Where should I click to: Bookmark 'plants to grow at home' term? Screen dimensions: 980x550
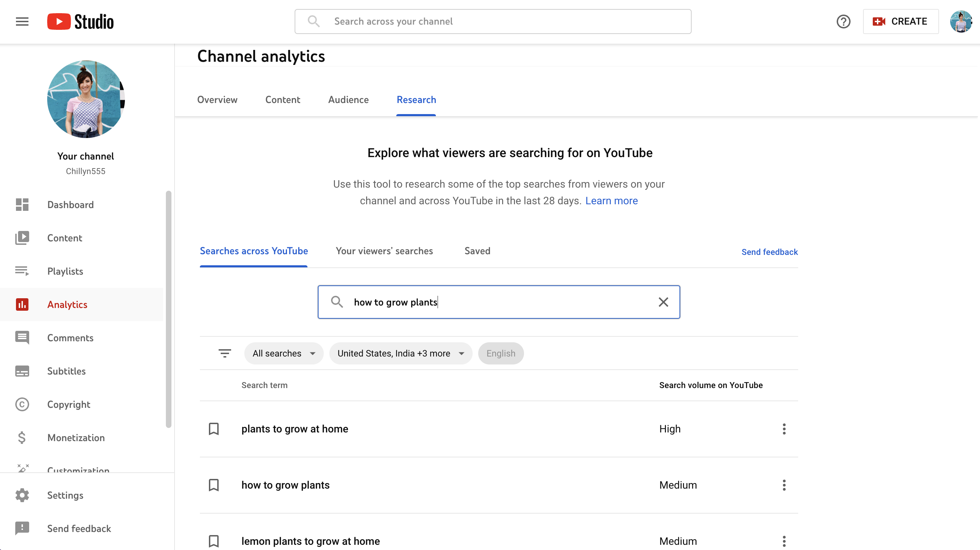coord(214,429)
